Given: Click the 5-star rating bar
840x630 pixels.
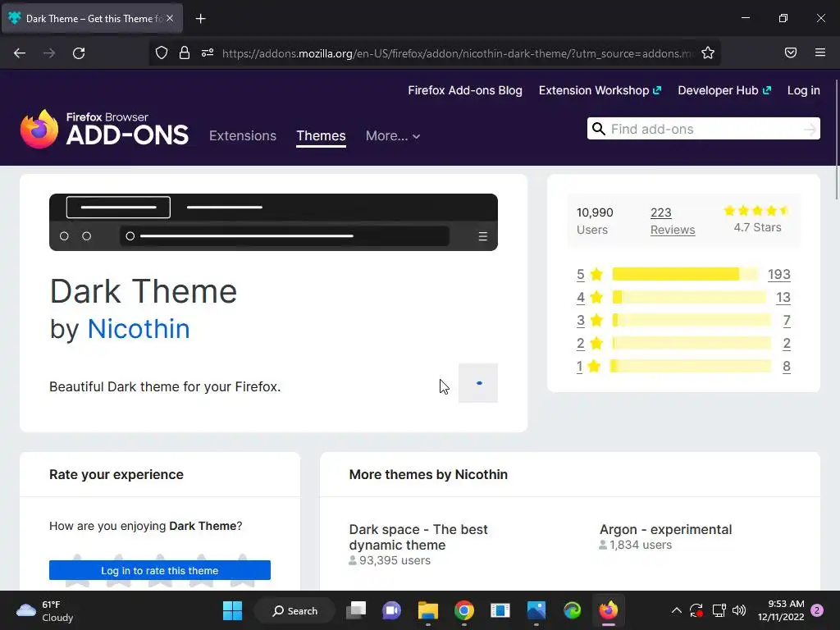Looking at the screenshot, I should 685,274.
